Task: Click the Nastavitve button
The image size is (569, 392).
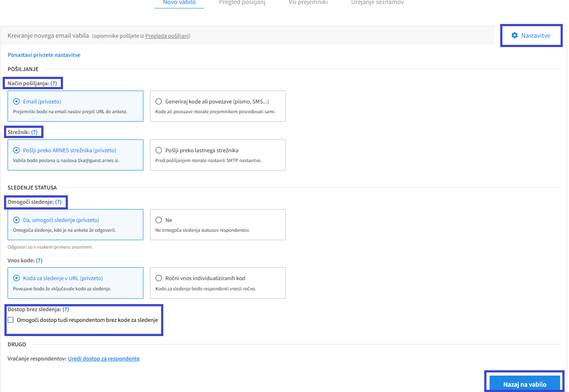Action: (x=531, y=36)
